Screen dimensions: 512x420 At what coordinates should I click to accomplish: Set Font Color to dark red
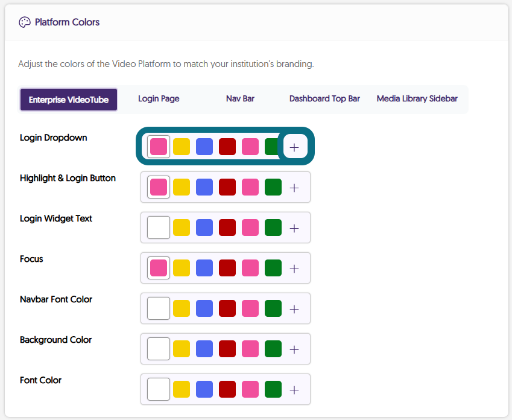[227, 389]
